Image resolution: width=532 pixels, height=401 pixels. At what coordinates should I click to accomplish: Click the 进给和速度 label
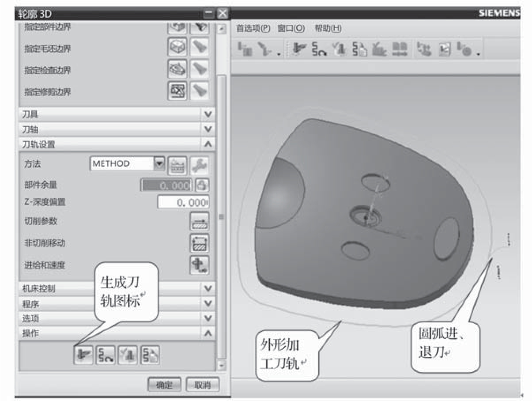[x=45, y=265]
